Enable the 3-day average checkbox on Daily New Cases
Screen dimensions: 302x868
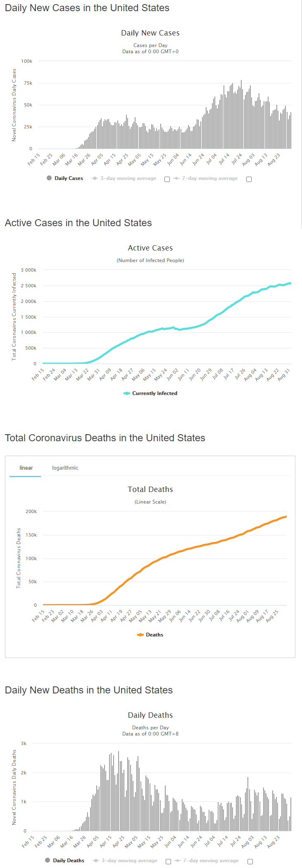[x=167, y=179]
